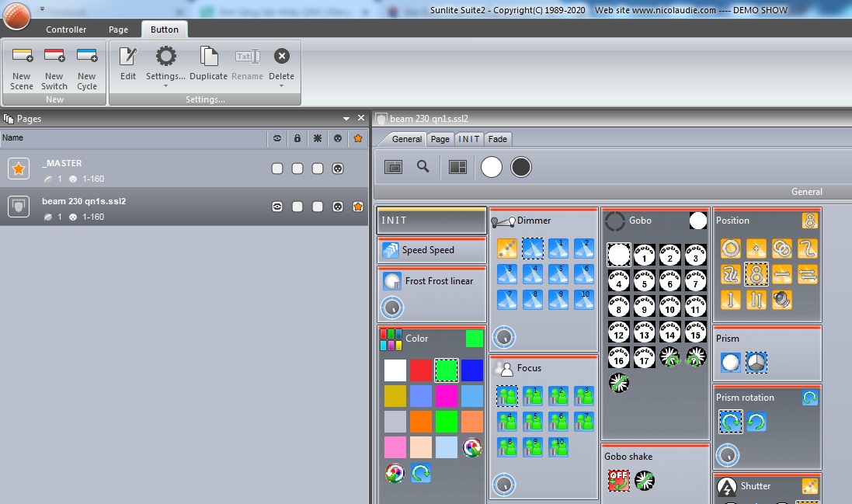Toggle first checkbox on _MASTER row
The width and height of the screenshot is (852, 504).
(x=277, y=169)
